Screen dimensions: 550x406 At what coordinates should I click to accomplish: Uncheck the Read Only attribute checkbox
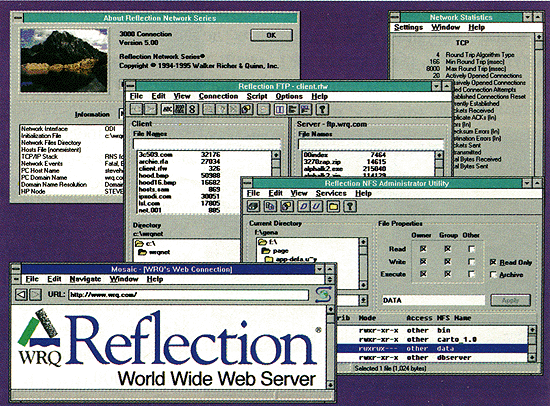click(x=493, y=262)
